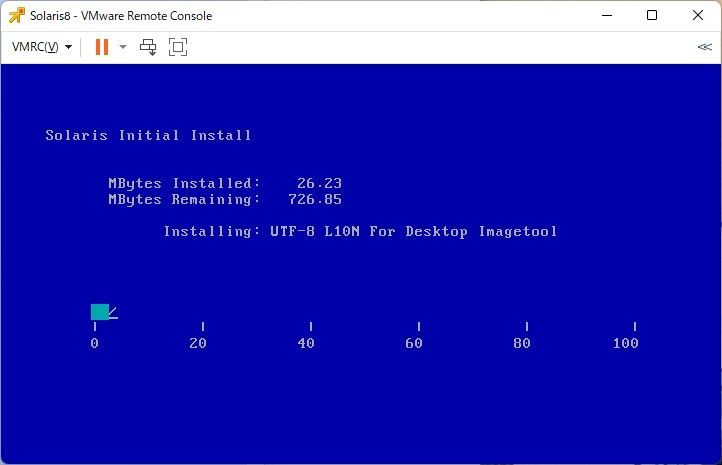Click the 60 mark on progress scale
The width and height of the screenshot is (722, 465).
[414, 343]
